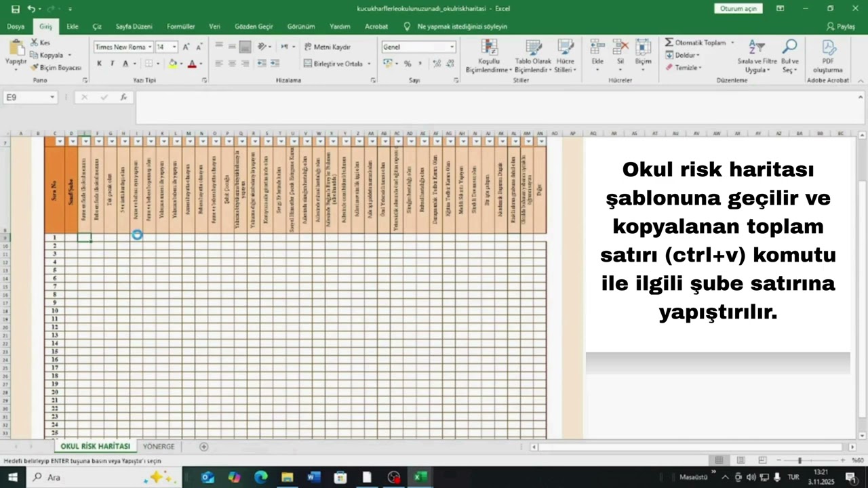The width and height of the screenshot is (868, 488).
Task: Align text to top
Action: 219,46
